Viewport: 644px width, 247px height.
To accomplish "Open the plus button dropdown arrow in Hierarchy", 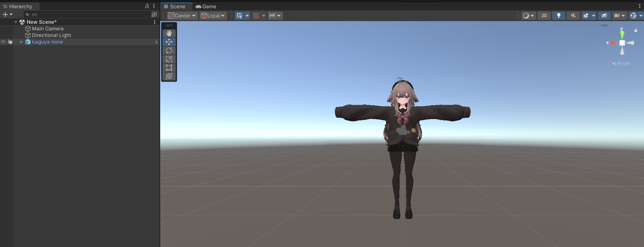I will [11, 15].
